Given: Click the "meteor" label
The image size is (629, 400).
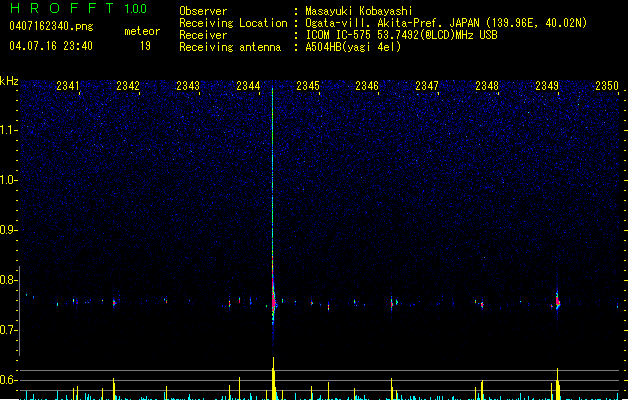Looking at the screenshot, I should (142, 31).
